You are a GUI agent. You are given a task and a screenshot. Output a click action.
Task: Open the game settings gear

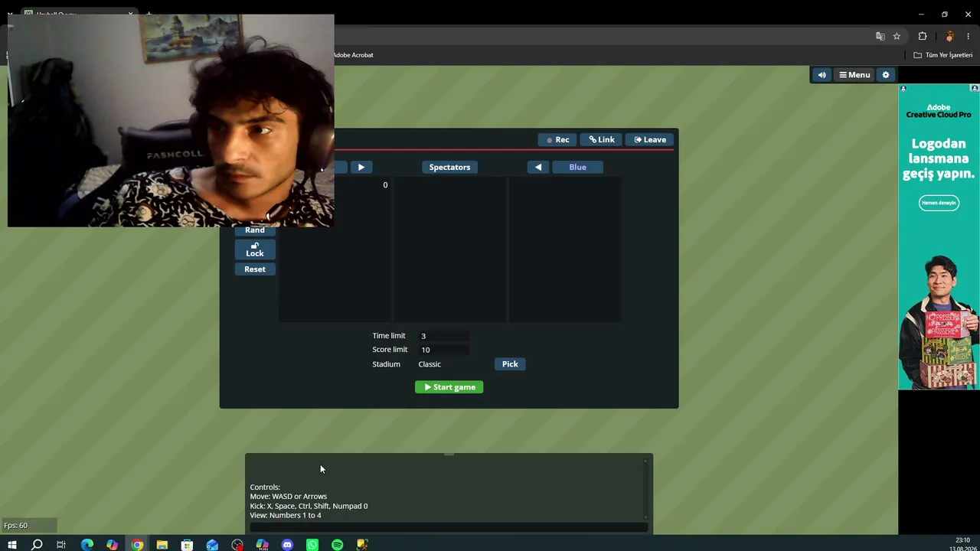(x=886, y=75)
